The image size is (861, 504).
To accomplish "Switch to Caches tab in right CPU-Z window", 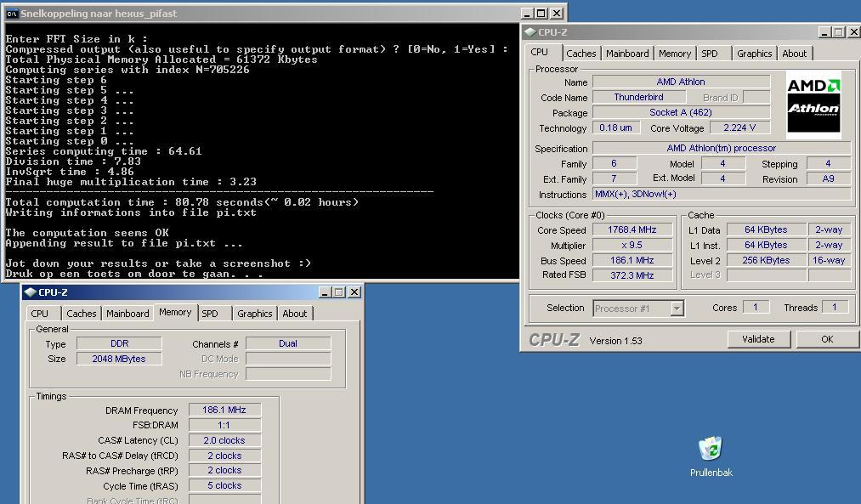I will click(x=581, y=54).
